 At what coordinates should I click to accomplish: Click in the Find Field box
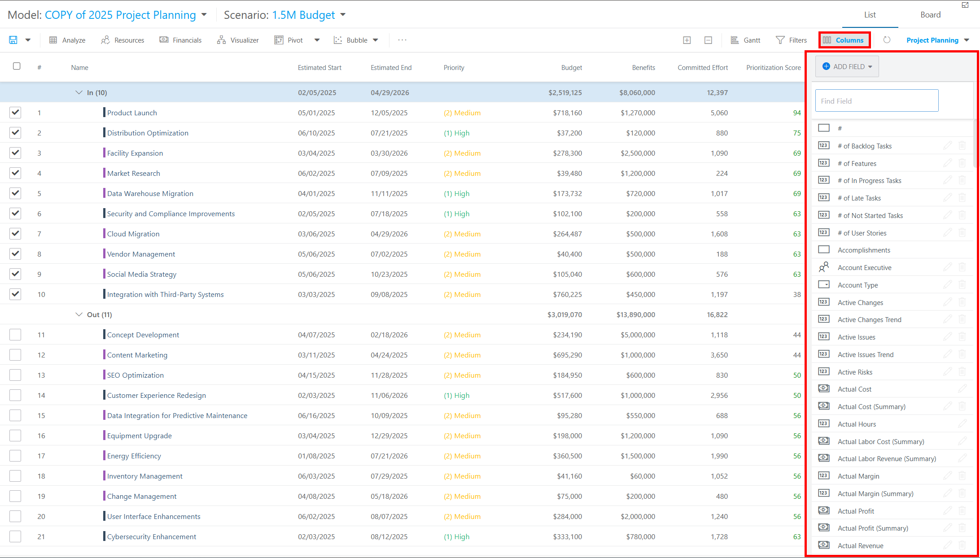click(x=876, y=100)
